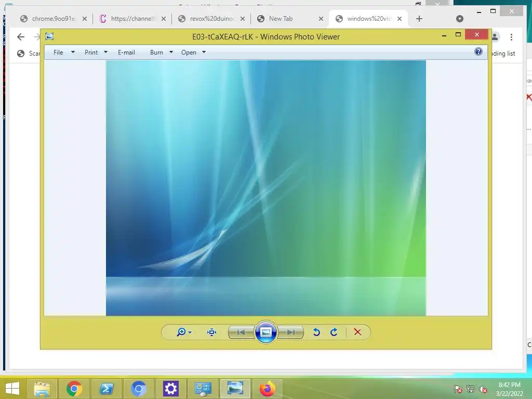Click E-mail in the toolbar
Image resolution: width=532 pixels, height=399 pixels.
pos(126,52)
